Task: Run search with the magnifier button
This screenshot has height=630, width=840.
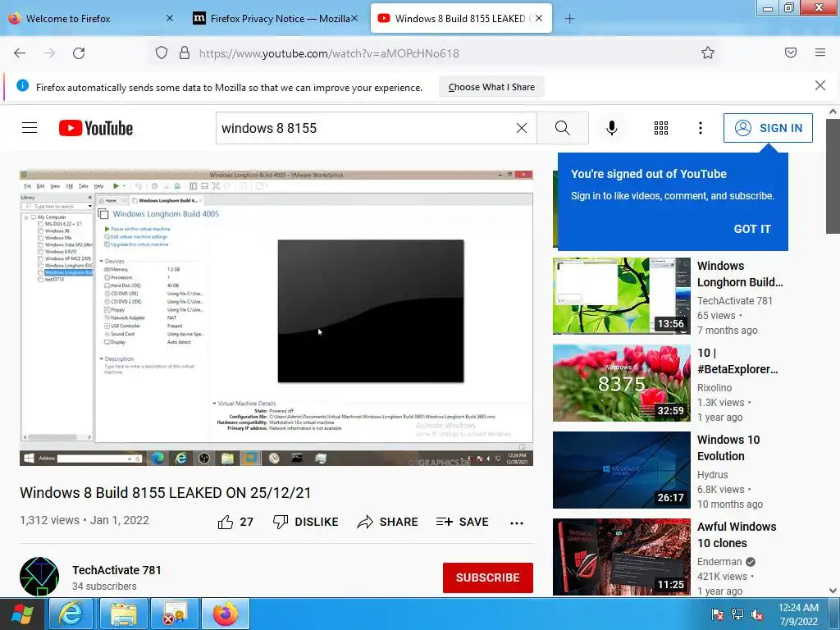Action: 563,128
